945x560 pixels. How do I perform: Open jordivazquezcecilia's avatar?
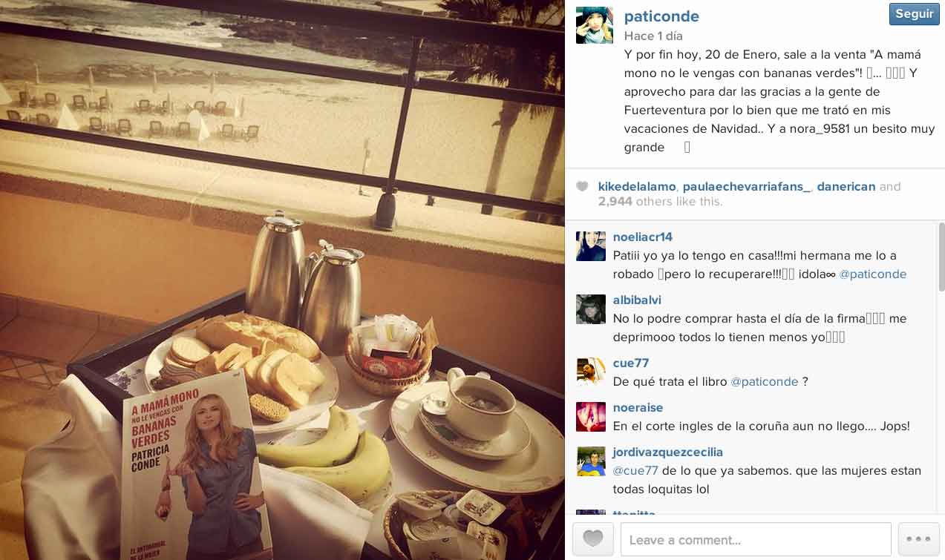click(x=591, y=461)
